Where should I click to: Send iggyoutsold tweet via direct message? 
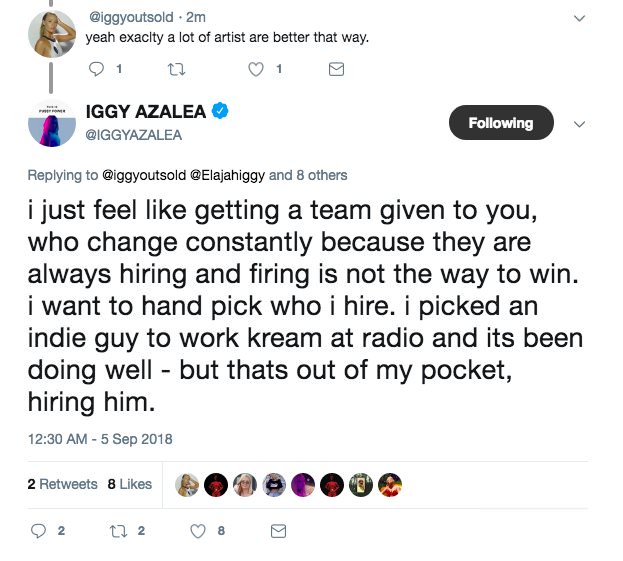(x=337, y=70)
